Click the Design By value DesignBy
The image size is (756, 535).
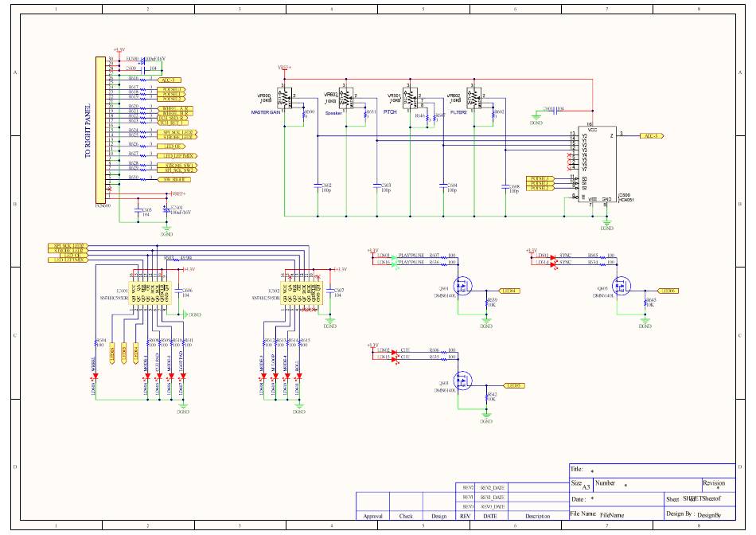click(x=709, y=515)
